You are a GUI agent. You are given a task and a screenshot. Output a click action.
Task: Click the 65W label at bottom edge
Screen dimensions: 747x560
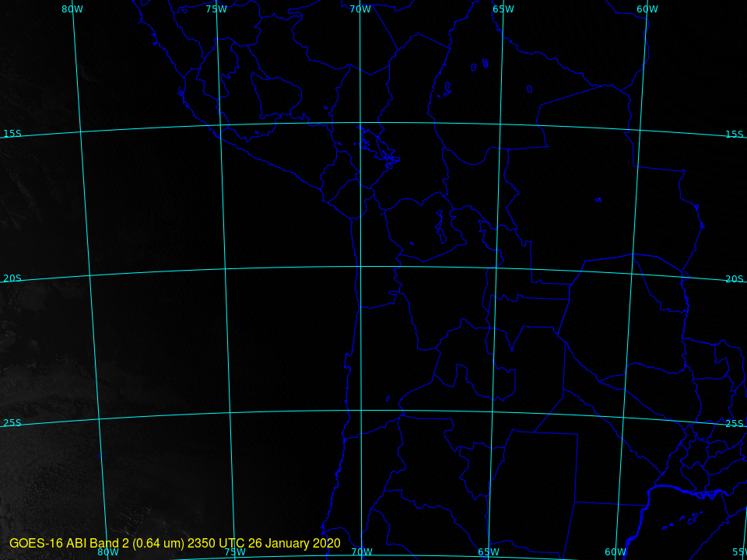coord(488,552)
